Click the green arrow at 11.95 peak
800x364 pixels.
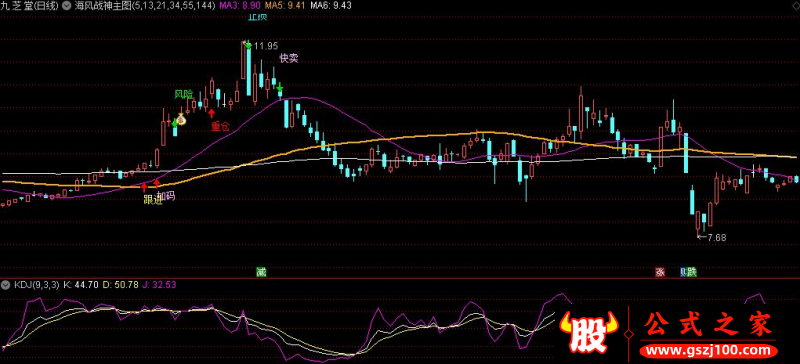click(x=248, y=45)
